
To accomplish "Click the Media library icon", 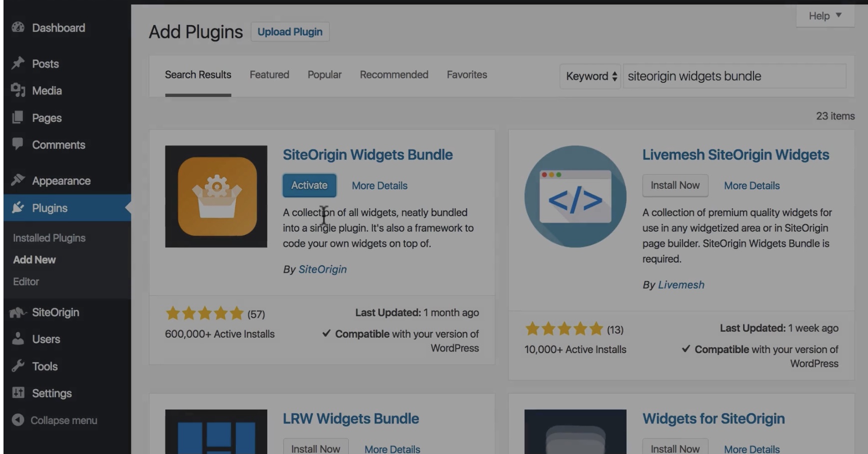I will [x=18, y=90].
